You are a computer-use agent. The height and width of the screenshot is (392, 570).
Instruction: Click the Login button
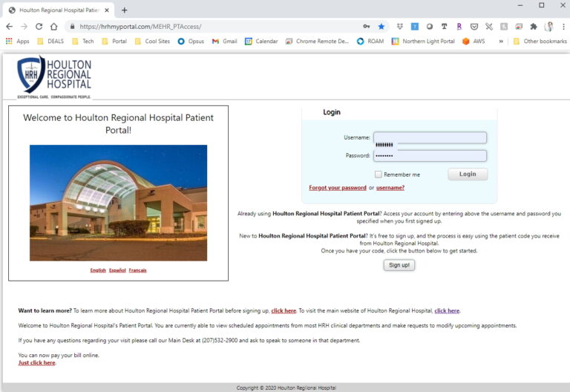coord(468,174)
